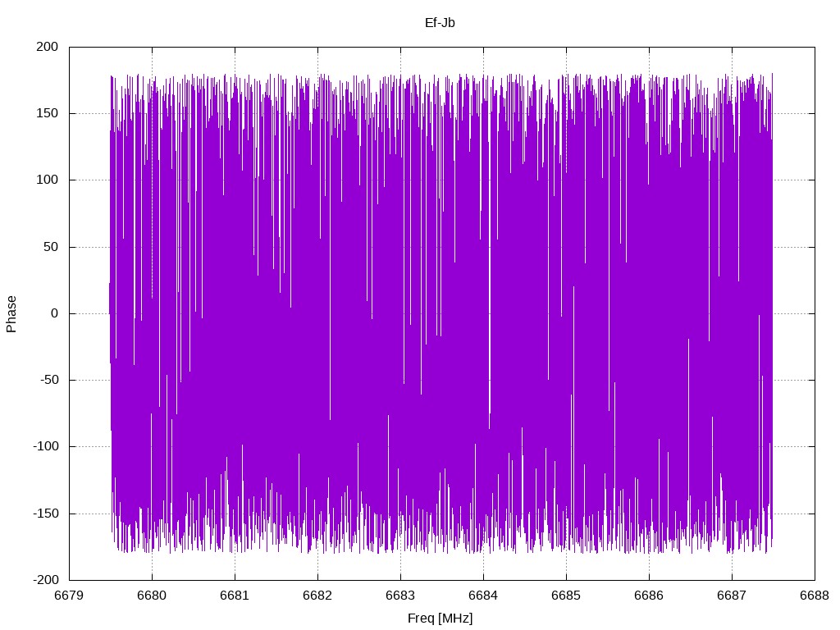Click the x-axis tick label '6688'

point(815,596)
